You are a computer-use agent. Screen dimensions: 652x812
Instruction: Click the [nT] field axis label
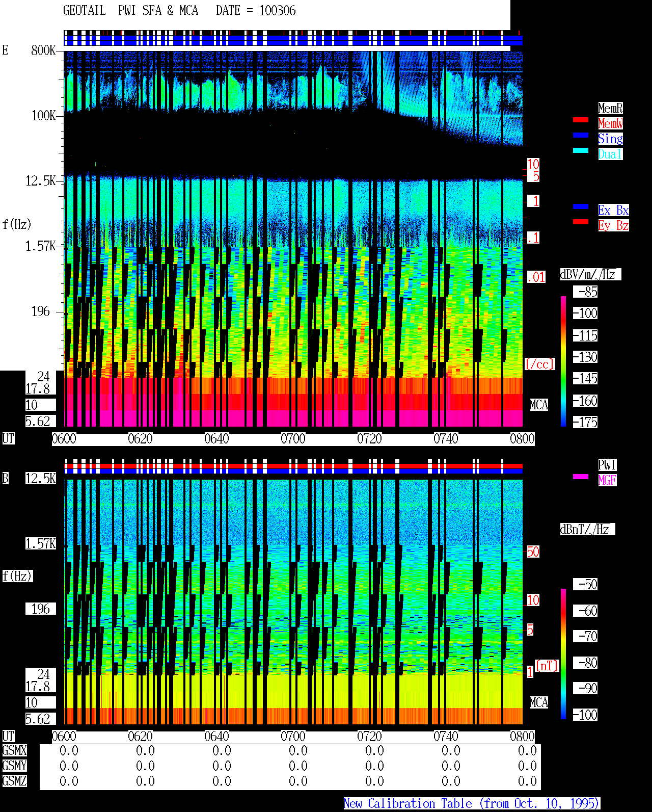547,666
